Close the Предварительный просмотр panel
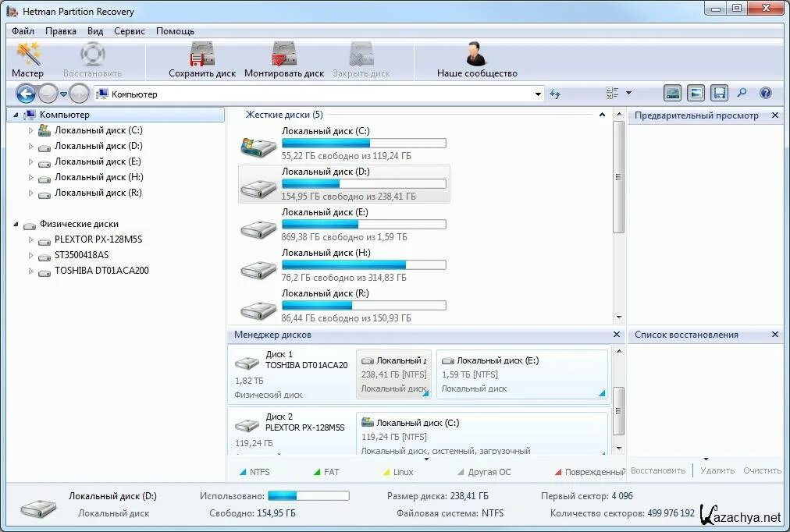 775,115
